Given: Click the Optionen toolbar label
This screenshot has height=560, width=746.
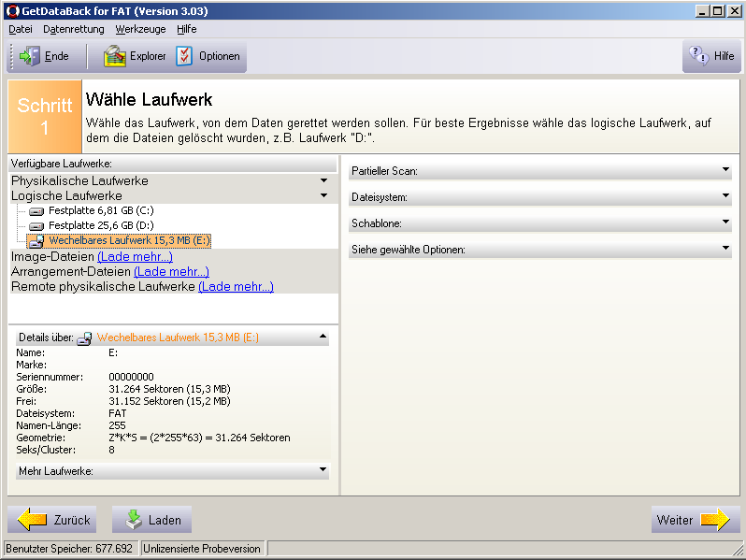Looking at the screenshot, I should [x=220, y=56].
